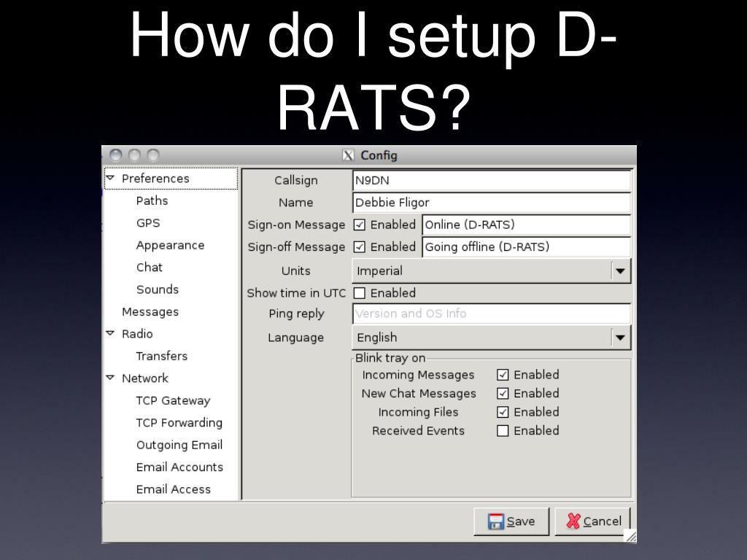This screenshot has width=747, height=560.
Task: Open the Sounds settings page
Action: pos(158,289)
